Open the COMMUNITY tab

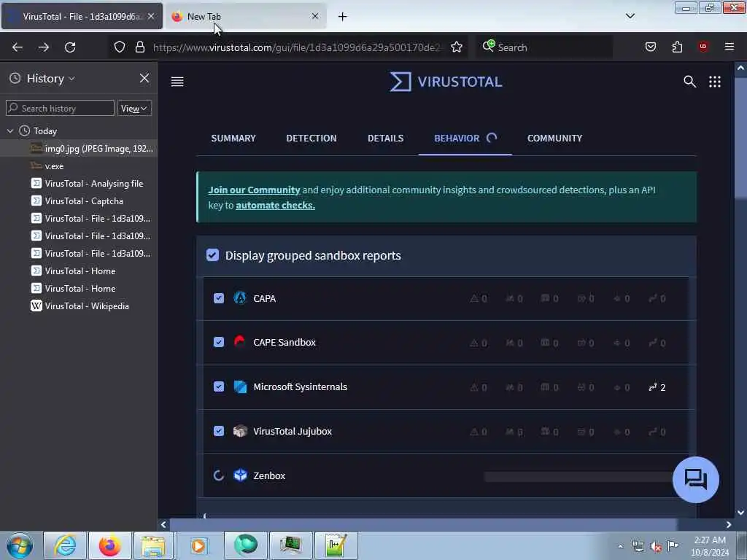554,138
